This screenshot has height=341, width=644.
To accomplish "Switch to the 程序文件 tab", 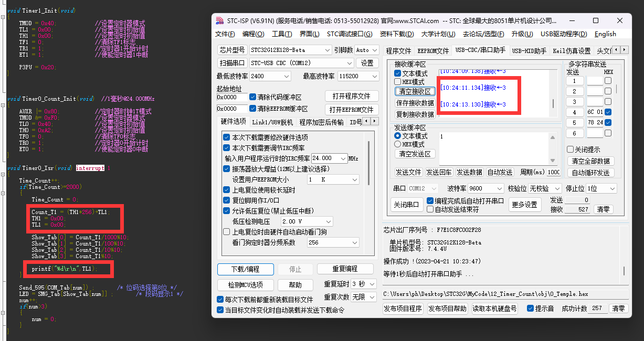I will click(x=398, y=51).
